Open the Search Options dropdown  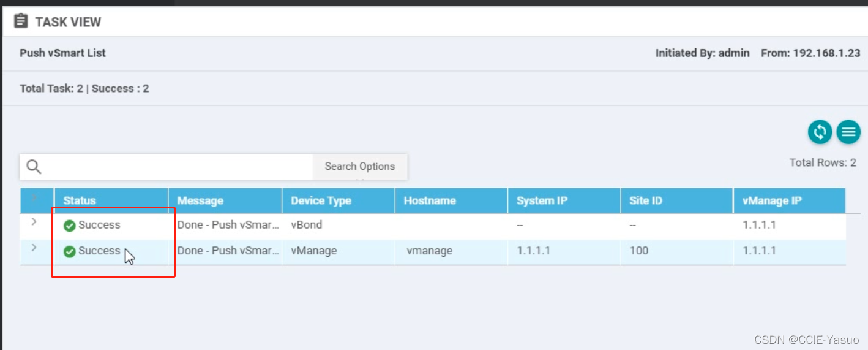point(360,167)
